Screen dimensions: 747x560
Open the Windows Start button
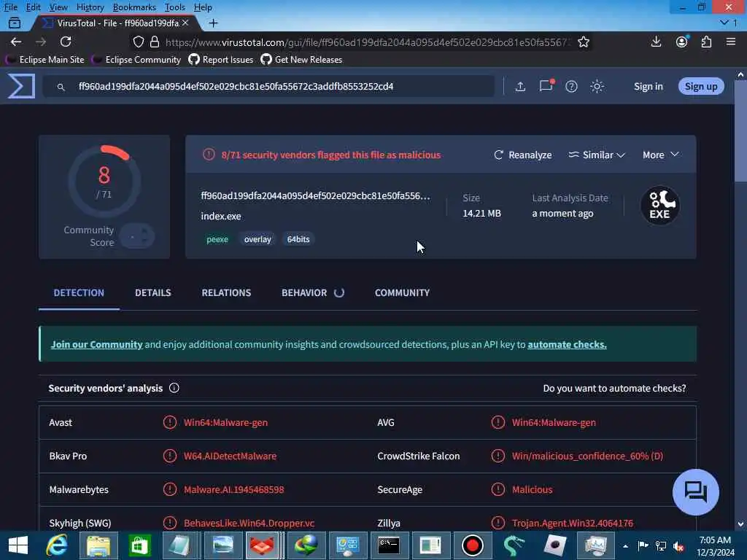click(18, 545)
